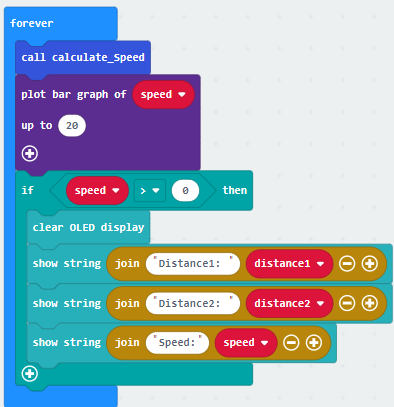
Task: Click 'join' label in Distance2 row
Action: pyautogui.click(x=127, y=303)
